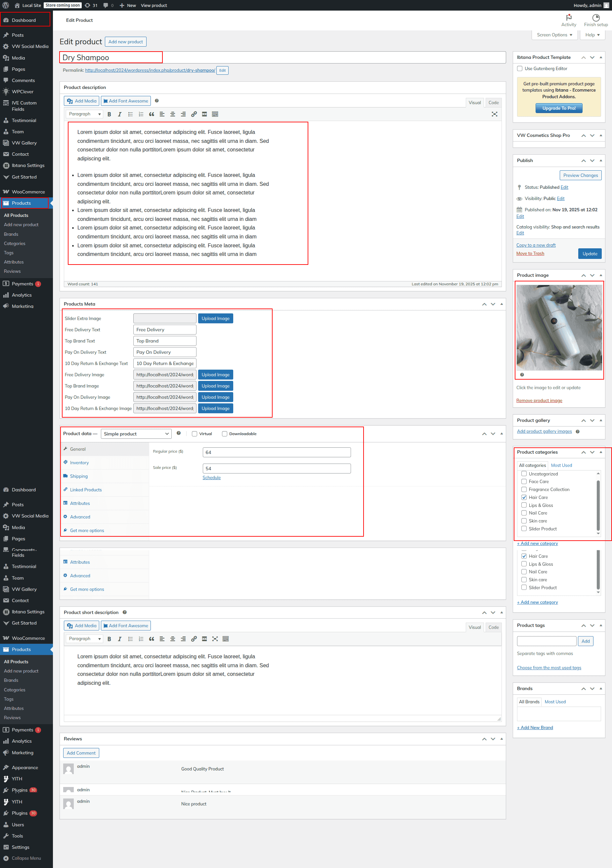Click the Blockquote icon in description editor
612x868 pixels.
pos(151,114)
